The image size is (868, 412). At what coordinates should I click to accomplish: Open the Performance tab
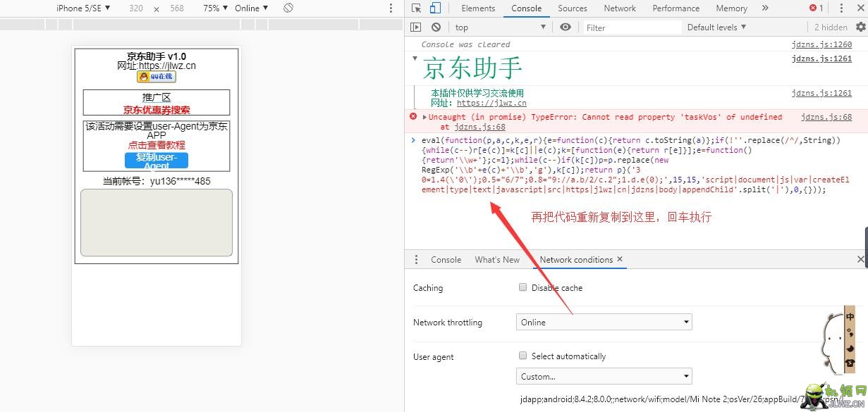click(x=676, y=8)
